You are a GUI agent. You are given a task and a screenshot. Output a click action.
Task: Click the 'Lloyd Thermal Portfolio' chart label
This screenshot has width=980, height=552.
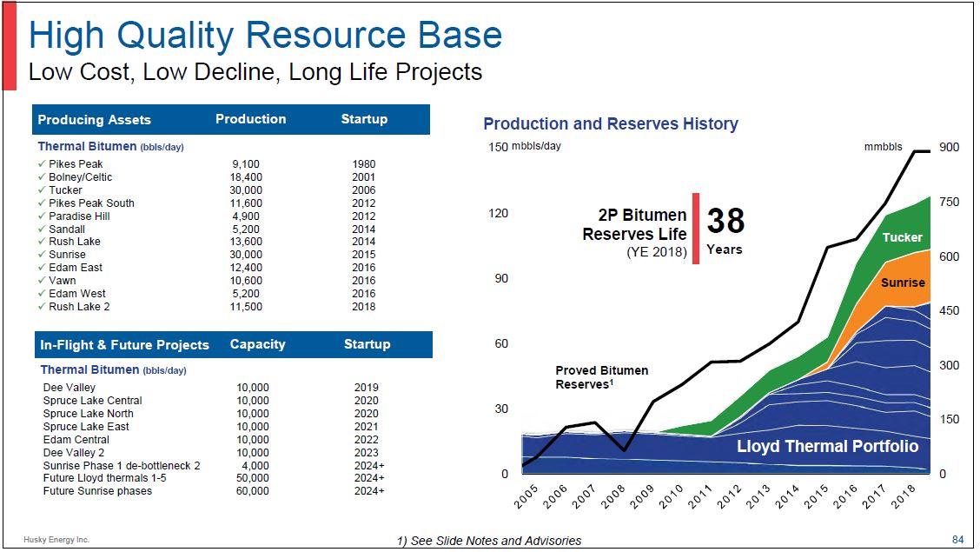(x=827, y=446)
